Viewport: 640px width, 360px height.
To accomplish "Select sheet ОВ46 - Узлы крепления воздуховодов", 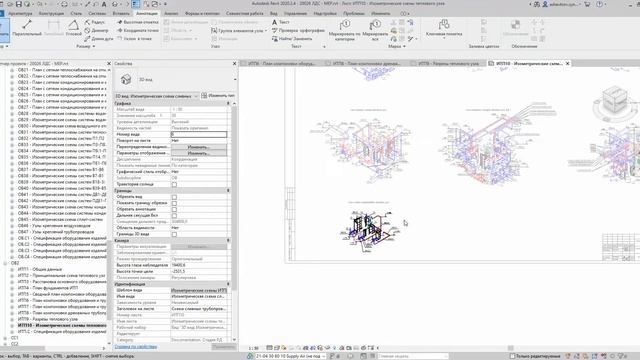I will (x=54, y=226).
